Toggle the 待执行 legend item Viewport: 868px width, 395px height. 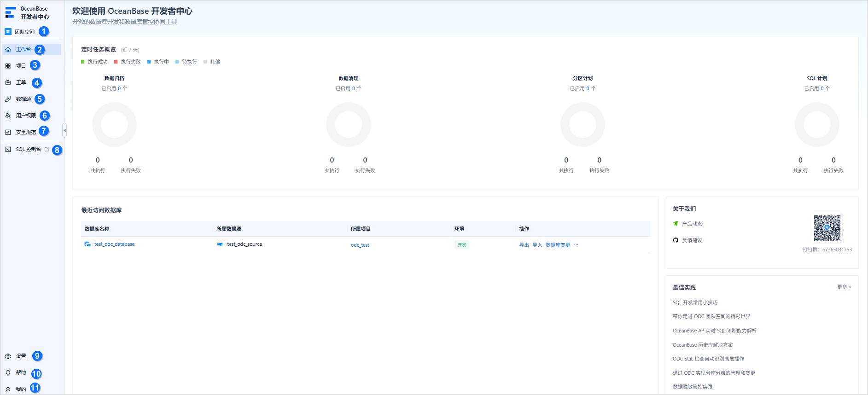[x=186, y=62]
